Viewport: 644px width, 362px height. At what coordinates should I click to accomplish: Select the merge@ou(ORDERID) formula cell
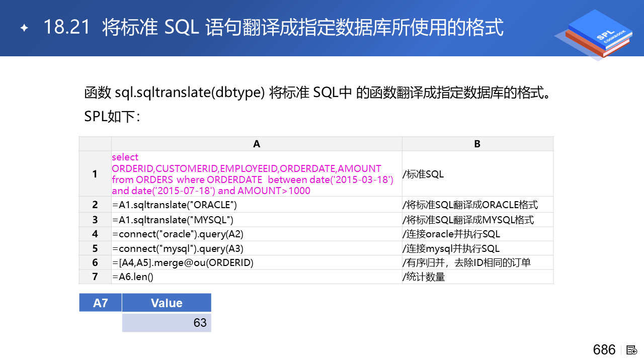point(183,263)
